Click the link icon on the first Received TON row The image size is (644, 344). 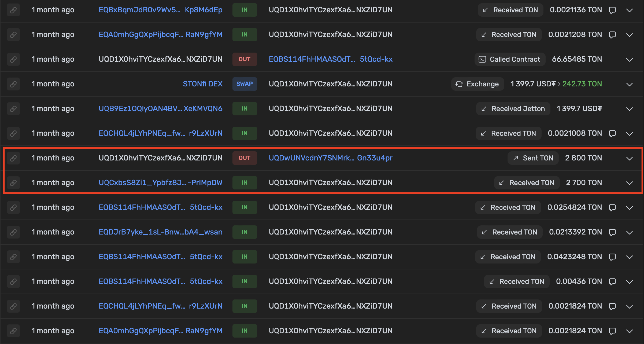[x=13, y=10]
